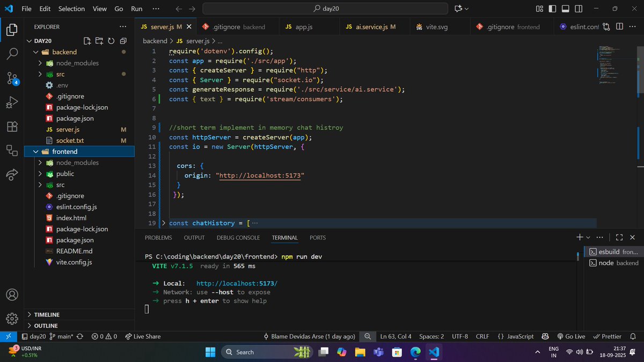This screenshot has height=362, width=644.
Task: Open Windows Start menu
Action: tap(210, 352)
